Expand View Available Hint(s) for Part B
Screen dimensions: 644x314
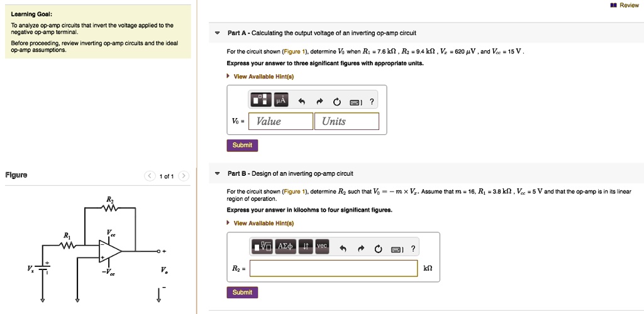[263, 223]
